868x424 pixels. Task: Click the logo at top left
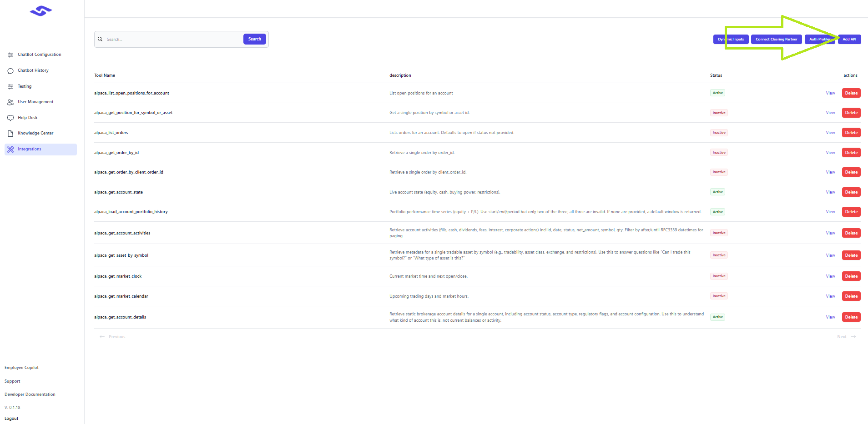coord(41,11)
